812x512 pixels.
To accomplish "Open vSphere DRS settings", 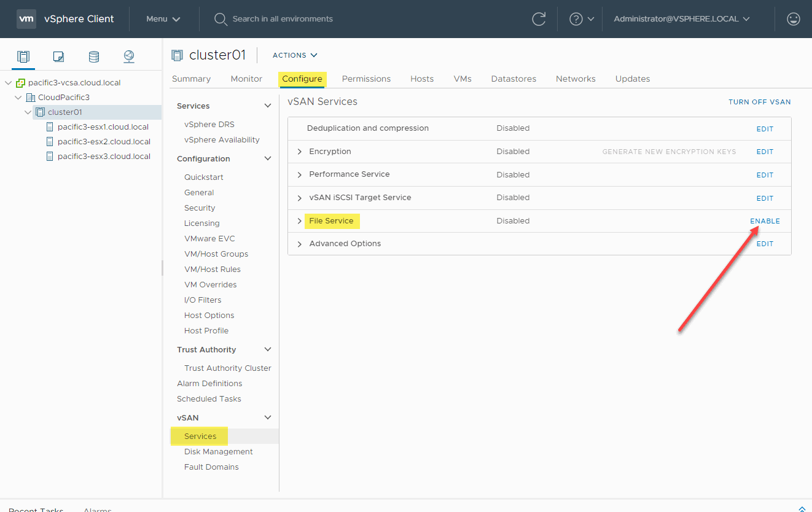I will coord(209,124).
